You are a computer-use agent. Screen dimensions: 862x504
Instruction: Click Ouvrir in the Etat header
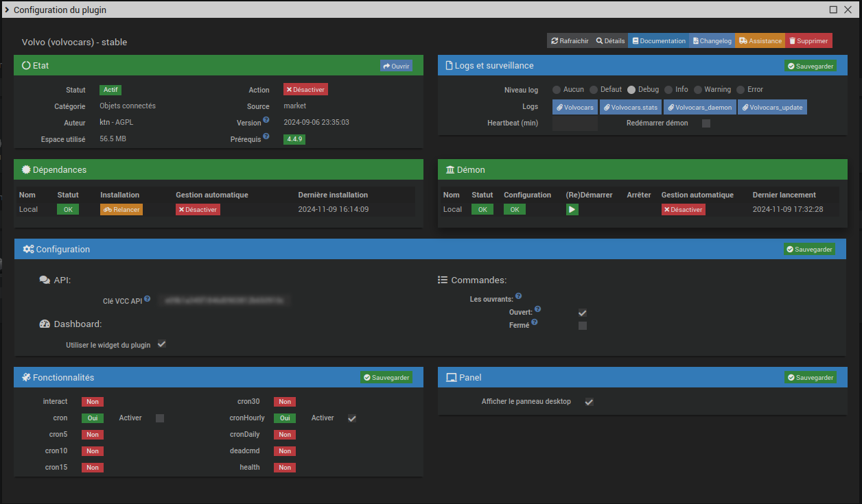coord(396,66)
